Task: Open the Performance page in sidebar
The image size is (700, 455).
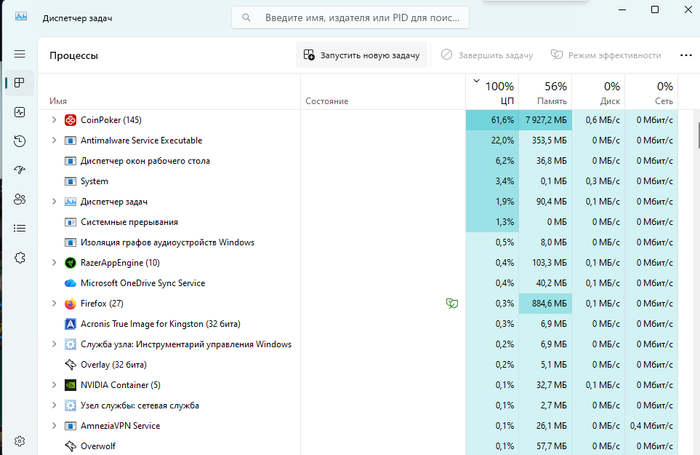Action: [x=20, y=112]
